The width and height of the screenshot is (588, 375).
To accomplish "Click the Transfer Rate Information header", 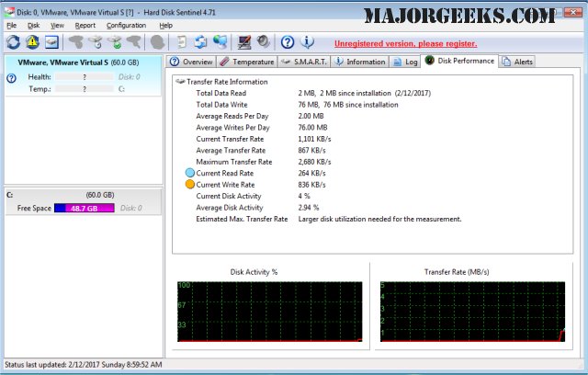I will point(227,82).
